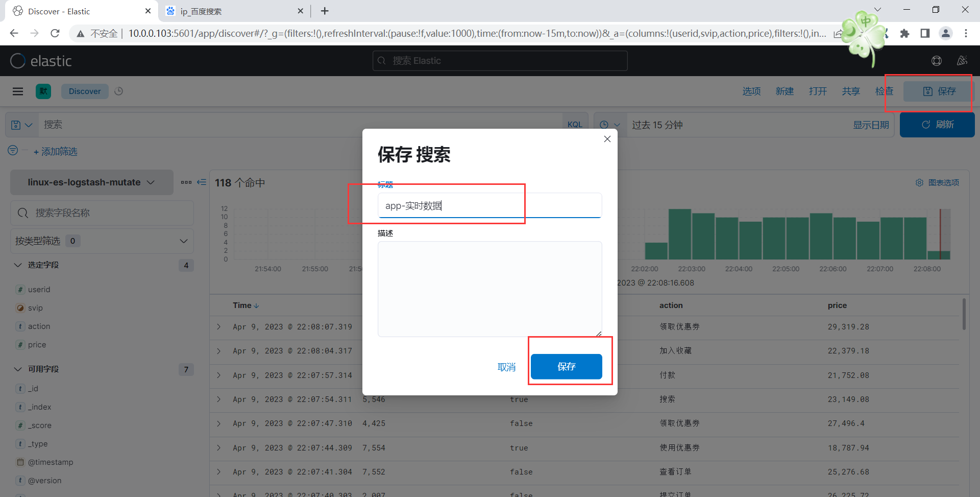Open 图表选项 chart options

click(938, 182)
